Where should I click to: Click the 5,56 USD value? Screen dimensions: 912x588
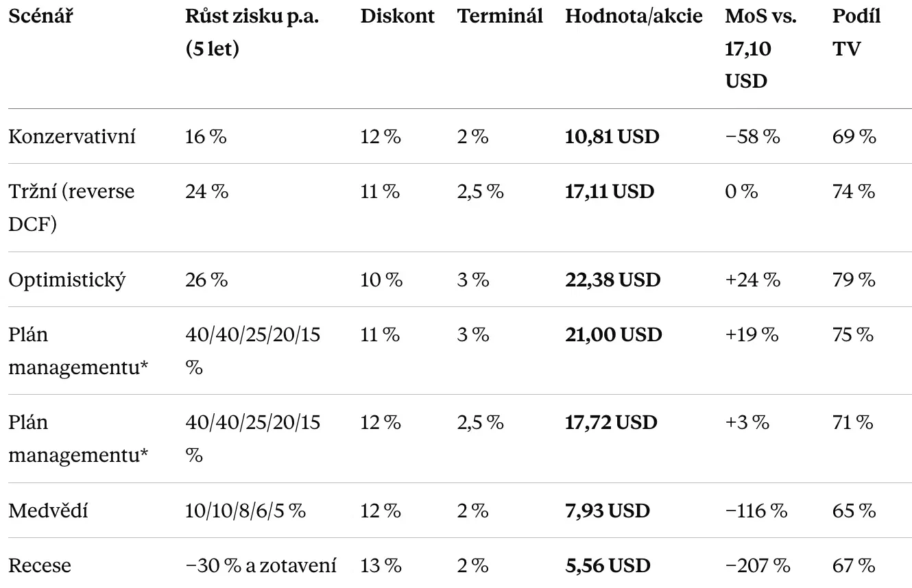point(607,565)
